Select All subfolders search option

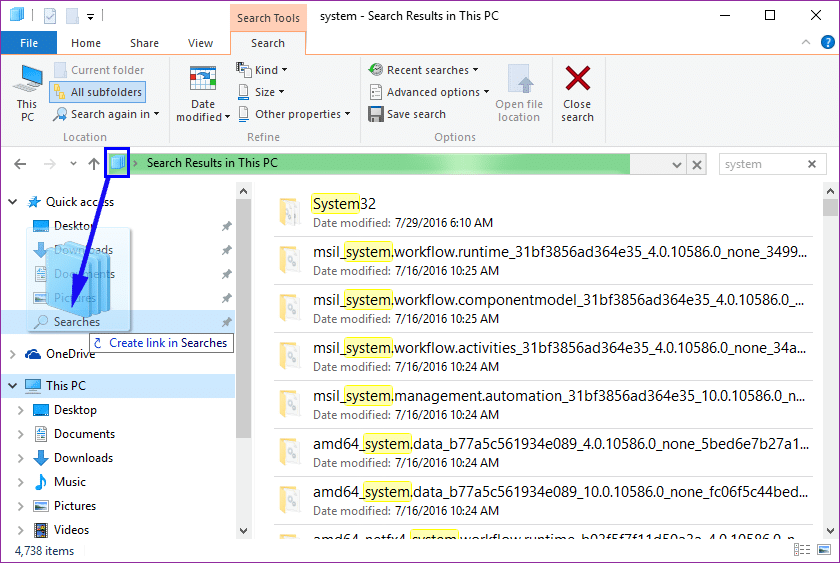point(98,92)
